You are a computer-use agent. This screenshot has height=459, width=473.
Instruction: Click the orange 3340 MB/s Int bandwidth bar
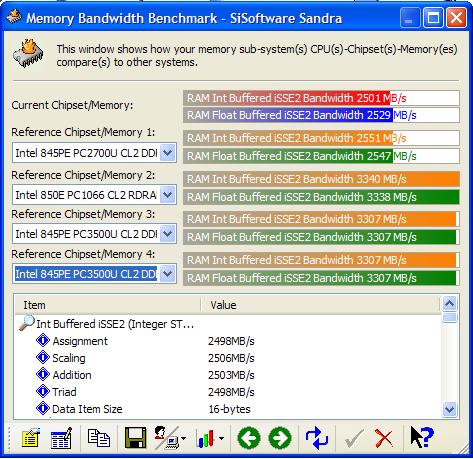click(x=321, y=179)
